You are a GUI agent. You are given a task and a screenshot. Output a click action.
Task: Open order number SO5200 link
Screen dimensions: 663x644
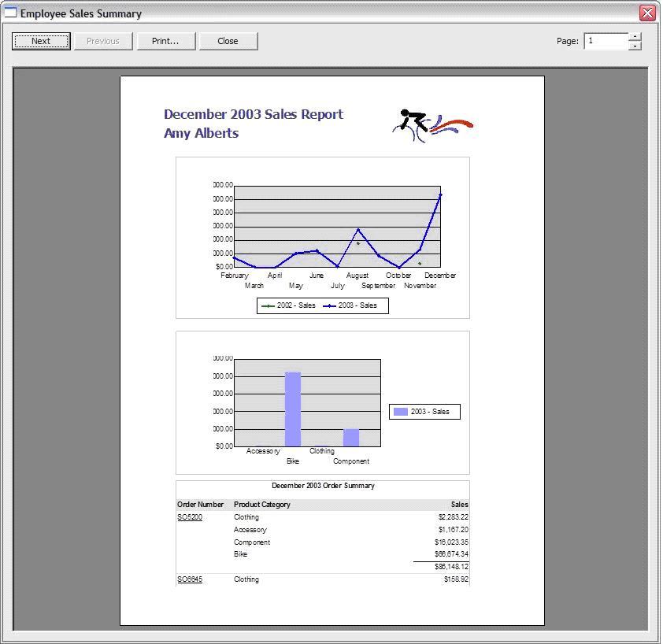click(x=190, y=517)
